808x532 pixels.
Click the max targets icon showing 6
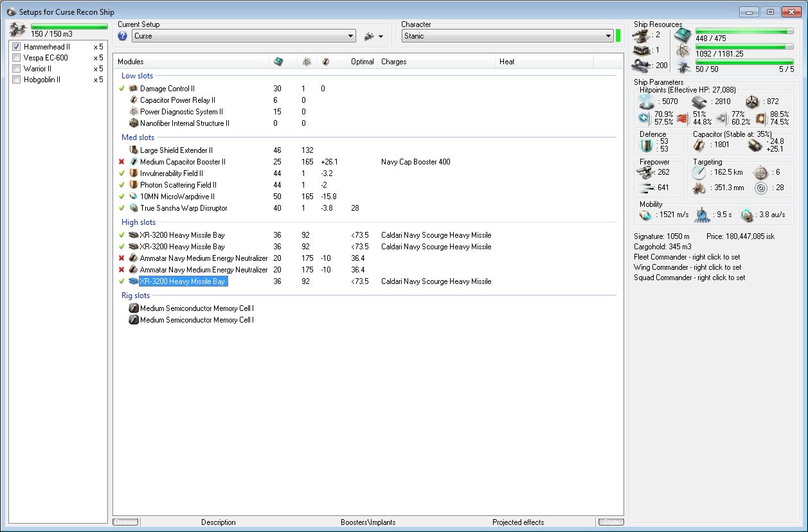[760, 172]
